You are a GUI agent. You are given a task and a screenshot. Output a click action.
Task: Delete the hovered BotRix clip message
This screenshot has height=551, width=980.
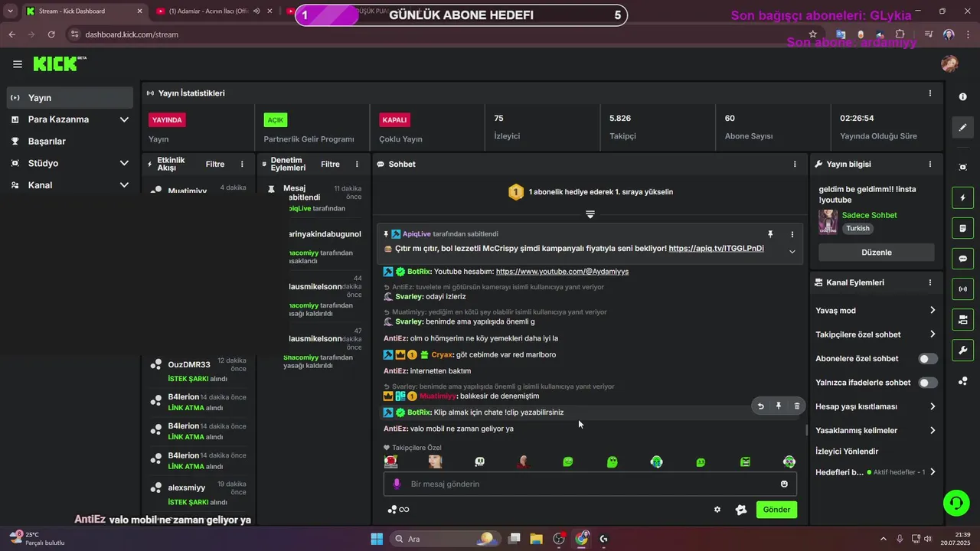[x=796, y=406]
